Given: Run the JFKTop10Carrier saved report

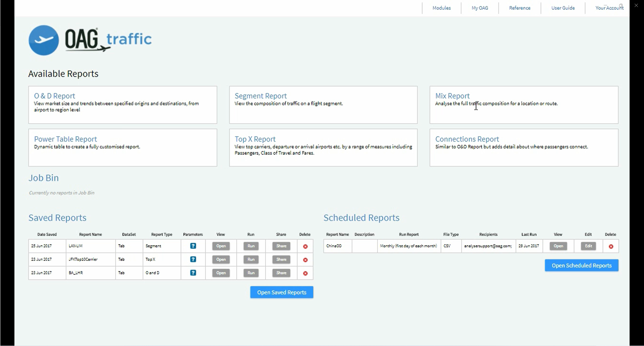Looking at the screenshot, I should [251, 260].
